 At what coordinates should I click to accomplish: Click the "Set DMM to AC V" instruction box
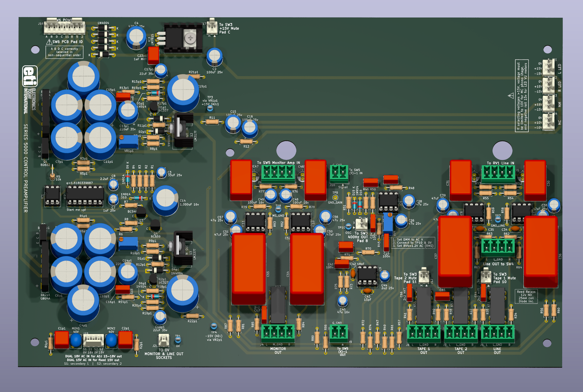pyautogui.click(x=413, y=243)
